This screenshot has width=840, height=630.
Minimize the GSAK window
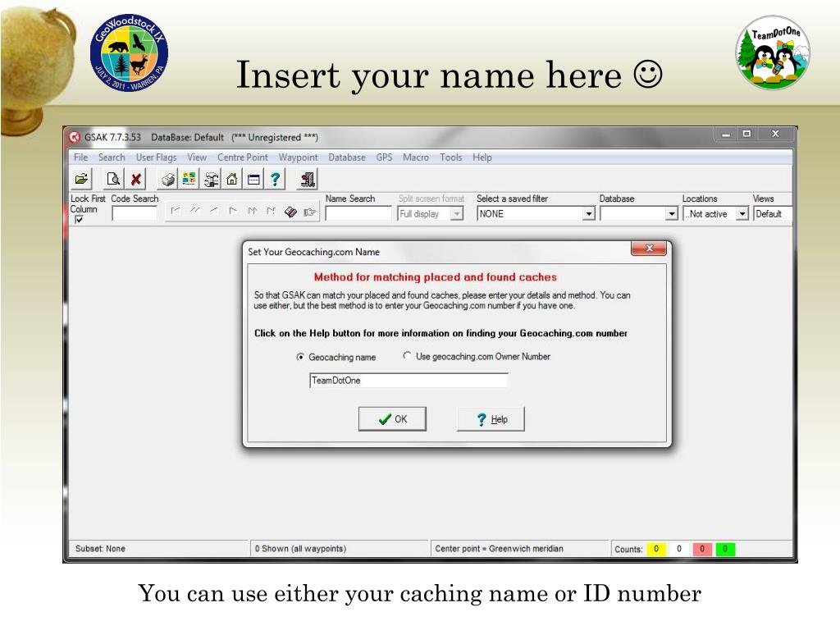tap(726, 134)
